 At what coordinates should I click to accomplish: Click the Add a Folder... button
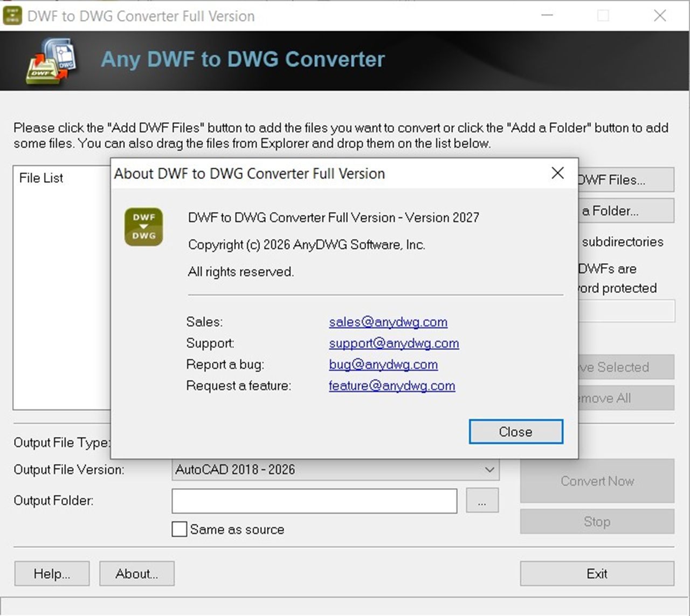(x=626, y=210)
